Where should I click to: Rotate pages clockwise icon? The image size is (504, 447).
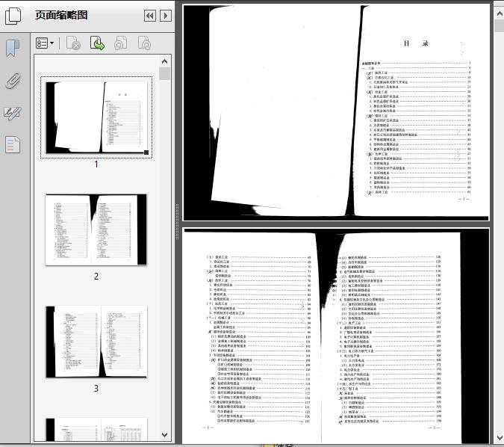(x=144, y=43)
